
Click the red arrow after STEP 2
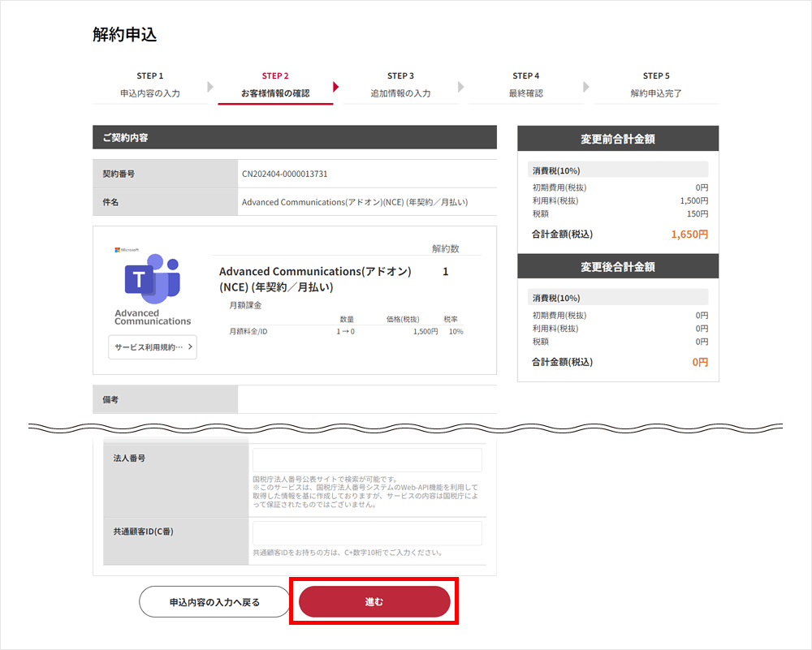tap(335, 87)
